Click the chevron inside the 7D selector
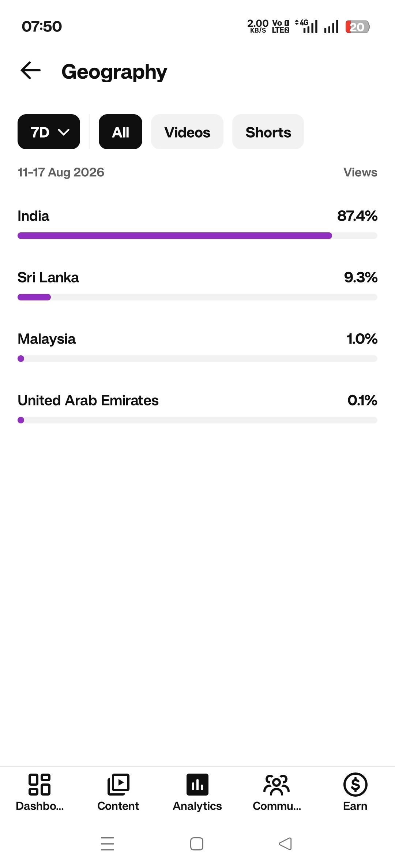The width and height of the screenshot is (395, 868). point(64,132)
